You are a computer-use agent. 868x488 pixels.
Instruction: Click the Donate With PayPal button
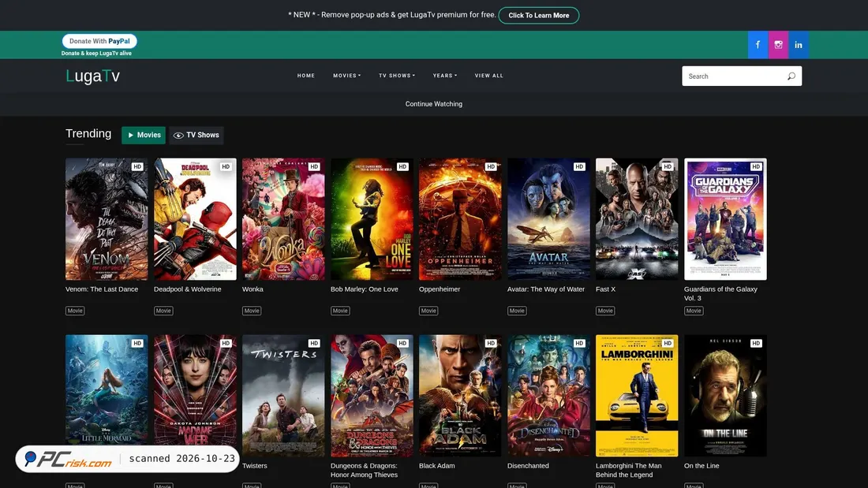click(99, 41)
